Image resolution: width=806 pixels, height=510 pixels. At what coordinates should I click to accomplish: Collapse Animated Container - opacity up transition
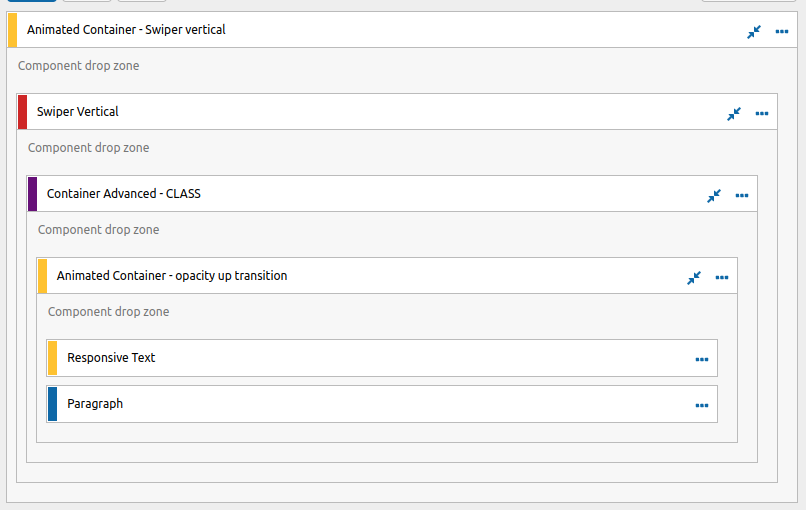point(694,278)
